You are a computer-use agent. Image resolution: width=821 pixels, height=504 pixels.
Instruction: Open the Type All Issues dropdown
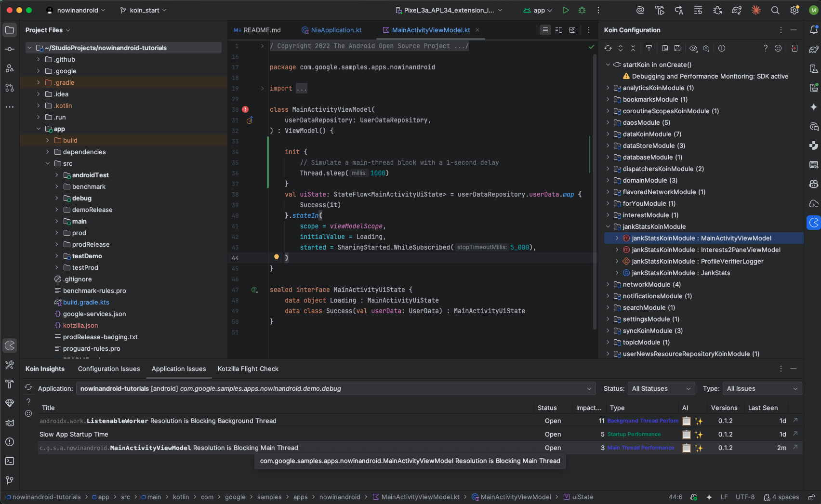coord(762,389)
